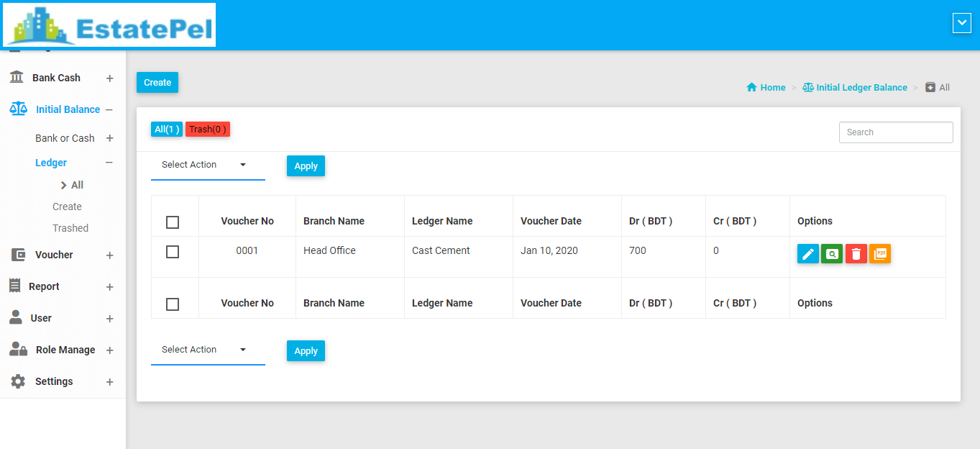Tick the select-all checkbox in table header
The image size is (980, 449).
click(x=173, y=222)
